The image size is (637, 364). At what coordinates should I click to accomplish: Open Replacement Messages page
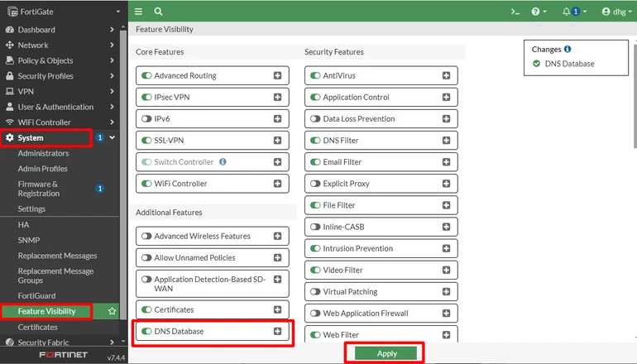pos(57,256)
